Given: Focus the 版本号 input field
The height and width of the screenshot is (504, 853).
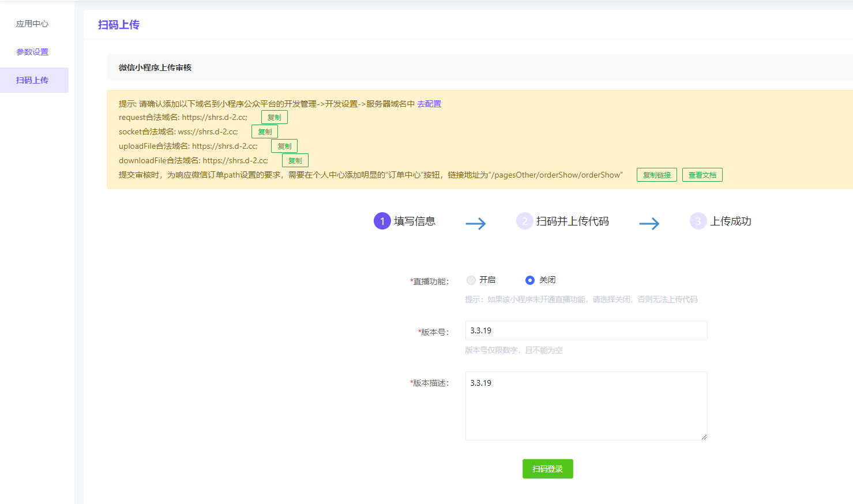Looking at the screenshot, I should tap(586, 330).
